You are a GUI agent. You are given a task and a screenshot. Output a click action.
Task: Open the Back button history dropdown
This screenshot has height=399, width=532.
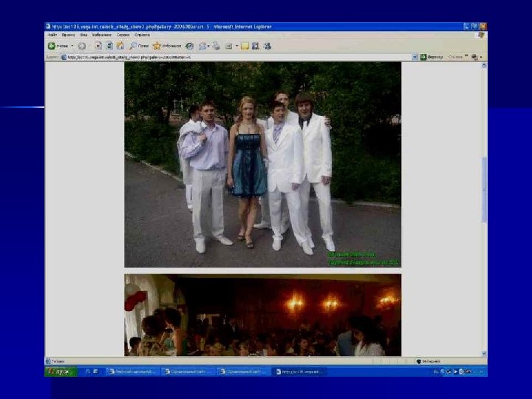coord(72,46)
